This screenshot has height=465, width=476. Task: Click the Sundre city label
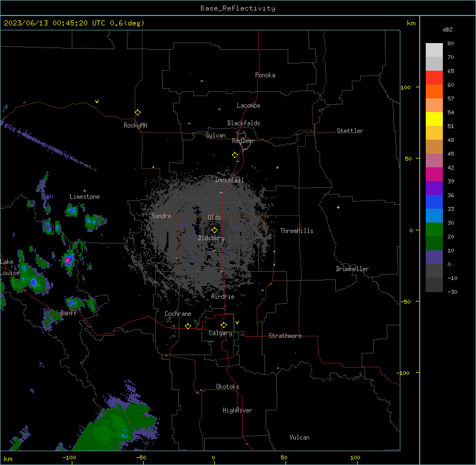click(161, 216)
